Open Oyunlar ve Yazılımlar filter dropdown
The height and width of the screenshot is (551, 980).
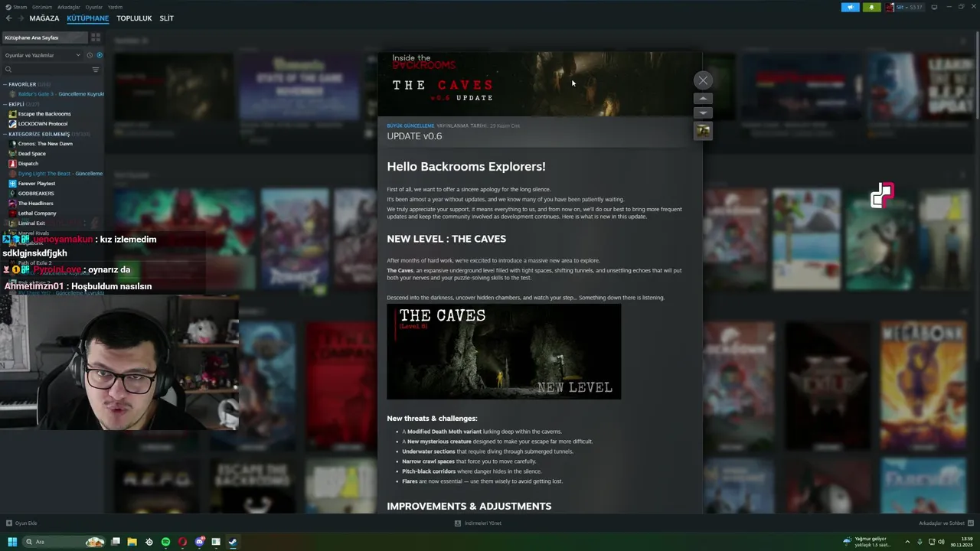(x=42, y=55)
